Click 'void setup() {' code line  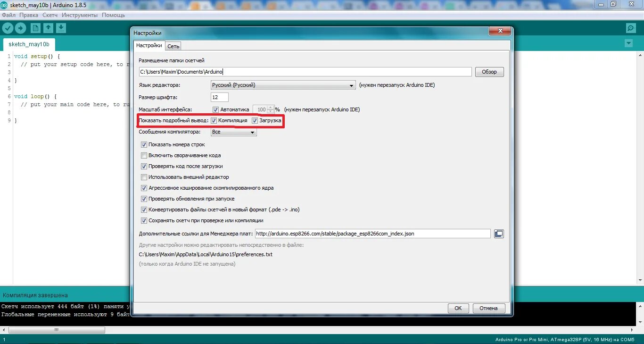[x=37, y=56]
